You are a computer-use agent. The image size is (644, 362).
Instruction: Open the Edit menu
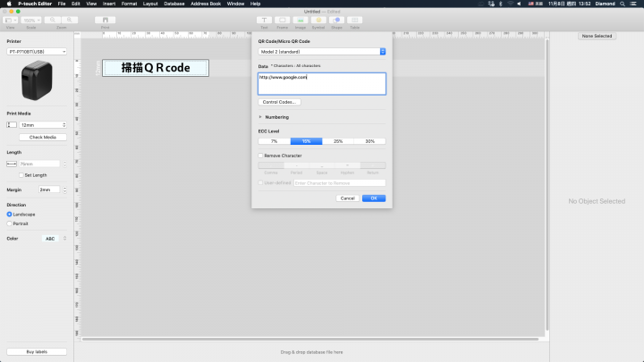(x=75, y=4)
